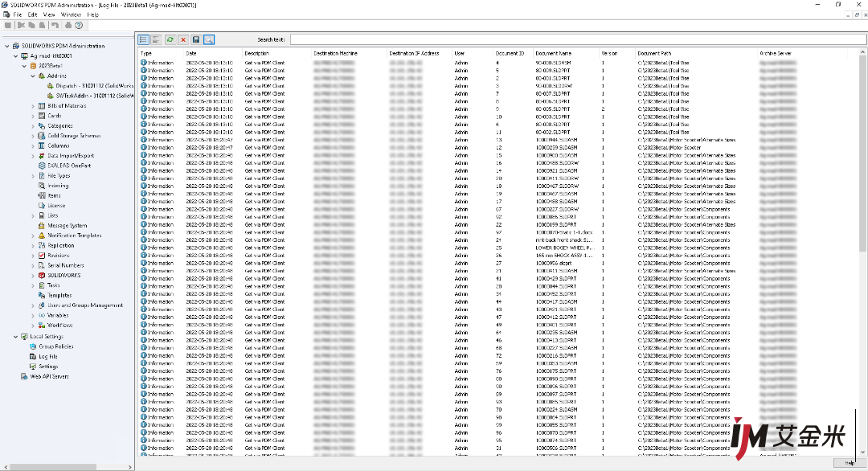Click the SOLIDWORKS node red icon

(x=42, y=275)
